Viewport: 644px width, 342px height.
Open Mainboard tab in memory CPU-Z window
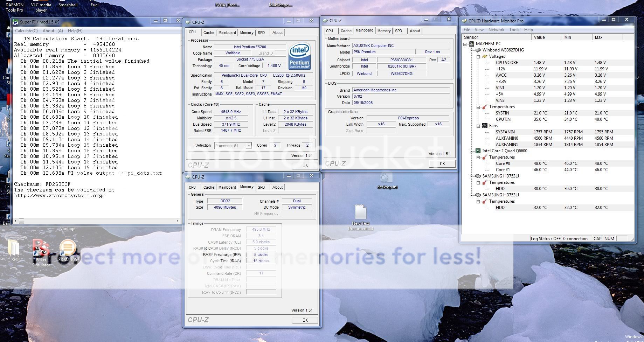click(x=227, y=187)
